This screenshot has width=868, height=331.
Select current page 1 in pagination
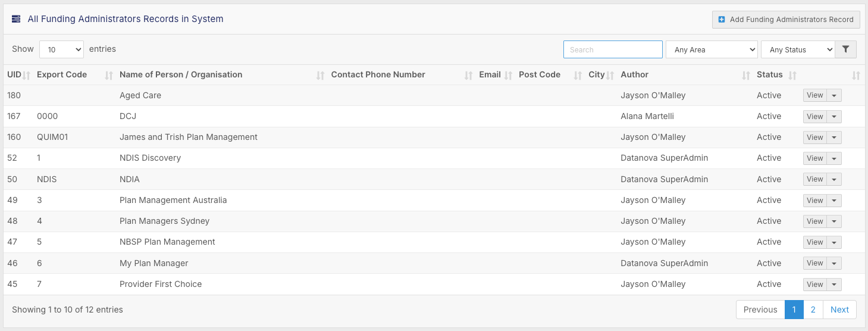(794, 310)
